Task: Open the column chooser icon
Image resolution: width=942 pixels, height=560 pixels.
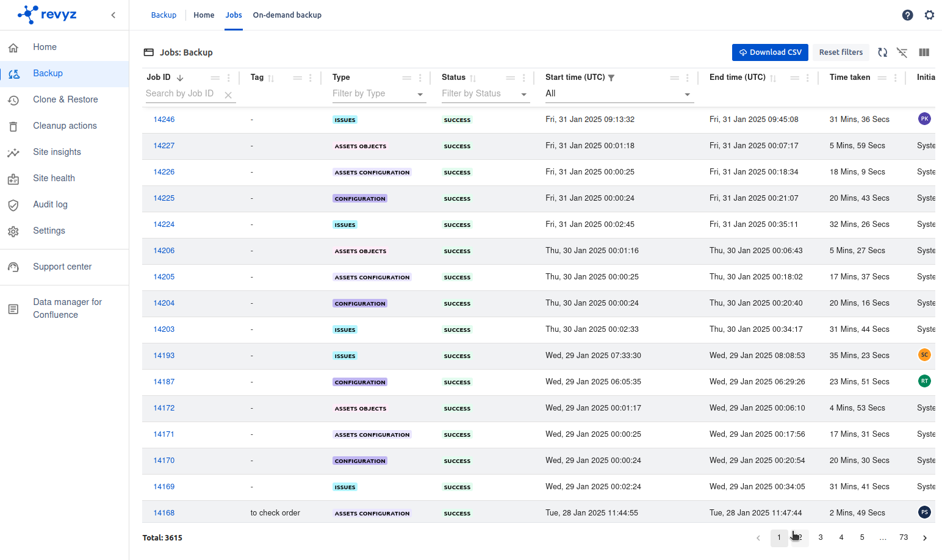Action: point(924,52)
